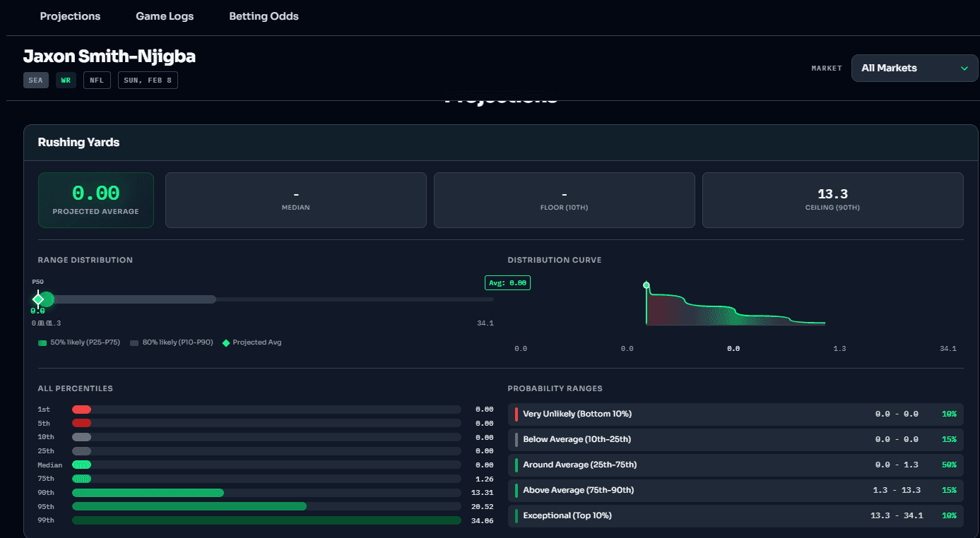Image resolution: width=980 pixels, height=538 pixels.
Task: Click the NFL league badge
Action: click(x=97, y=80)
